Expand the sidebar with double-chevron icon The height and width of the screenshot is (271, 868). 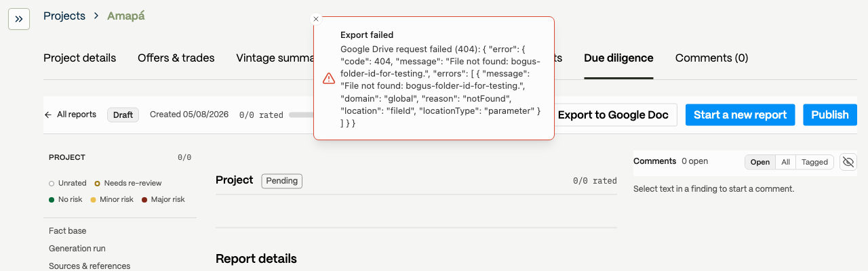19,19
